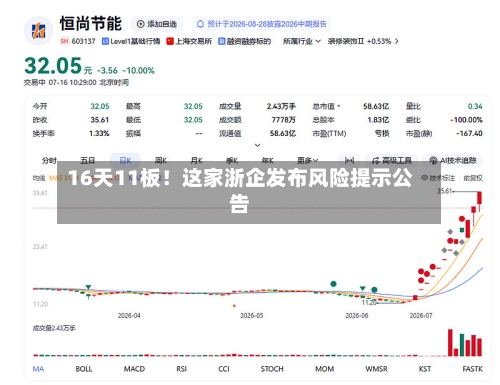Select the KST indicator

pos(425,369)
